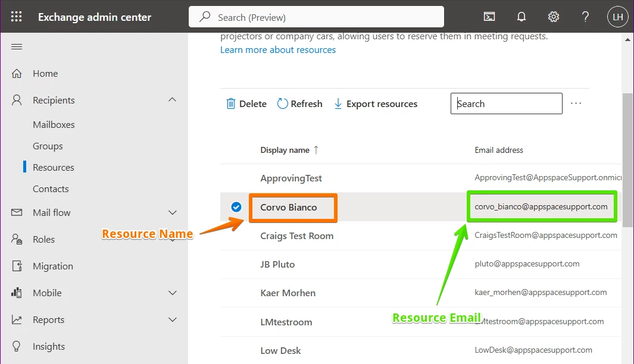
Task: Click the pluto@appspacesupport.com email
Action: click(x=527, y=264)
